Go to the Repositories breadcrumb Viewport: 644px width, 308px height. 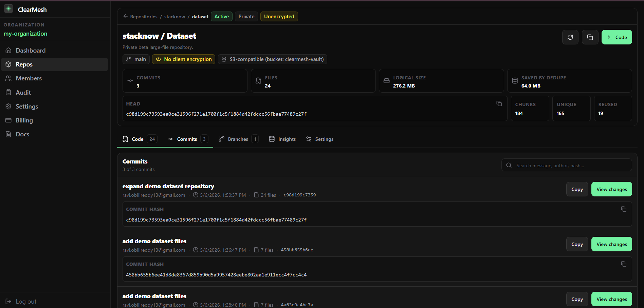click(144, 17)
